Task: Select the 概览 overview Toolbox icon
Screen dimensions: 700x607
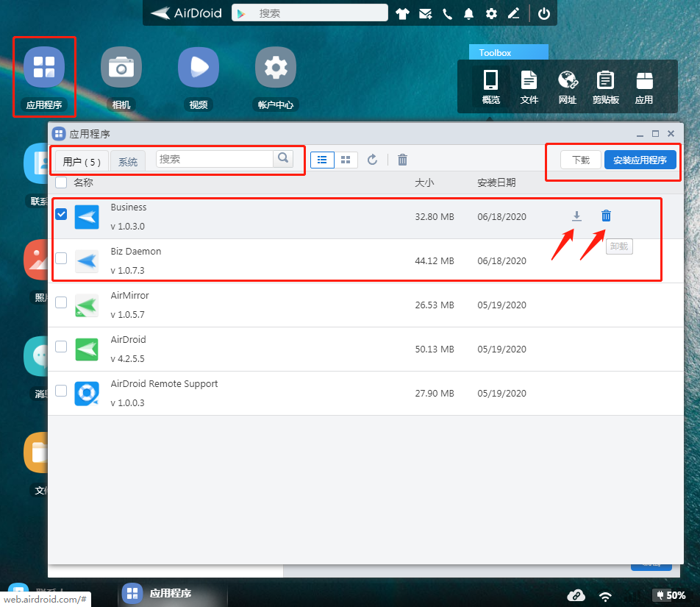Action: pyautogui.click(x=490, y=87)
